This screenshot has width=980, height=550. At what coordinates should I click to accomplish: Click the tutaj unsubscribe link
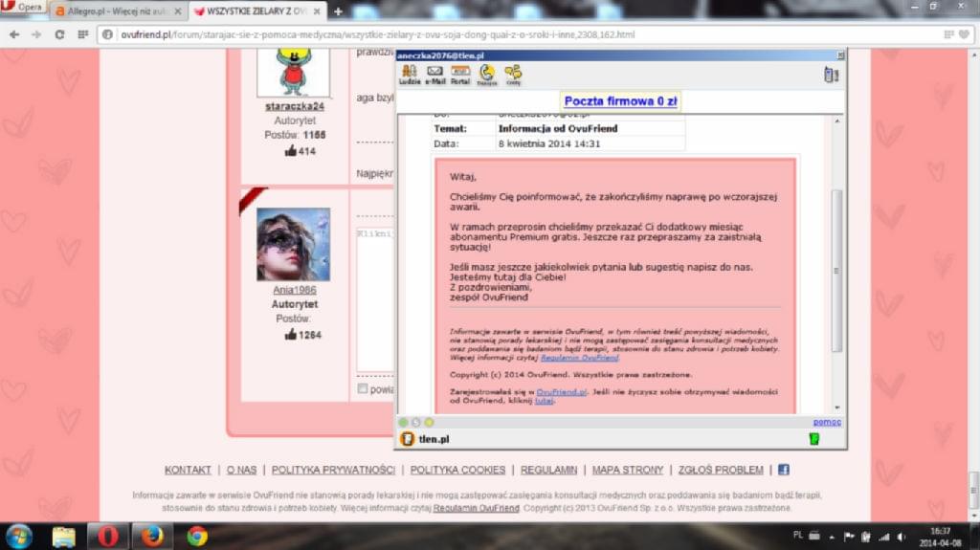click(x=544, y=401)
